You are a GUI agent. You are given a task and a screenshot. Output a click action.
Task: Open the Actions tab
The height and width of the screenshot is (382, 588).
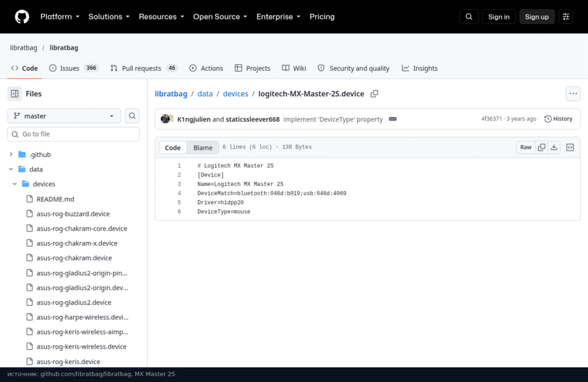pos(206,68)
